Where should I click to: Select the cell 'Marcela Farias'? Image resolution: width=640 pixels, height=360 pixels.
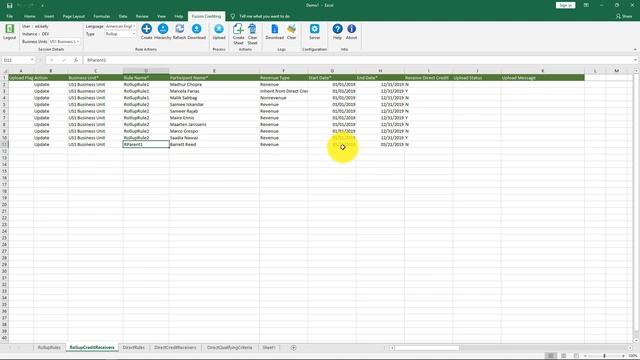214,91
